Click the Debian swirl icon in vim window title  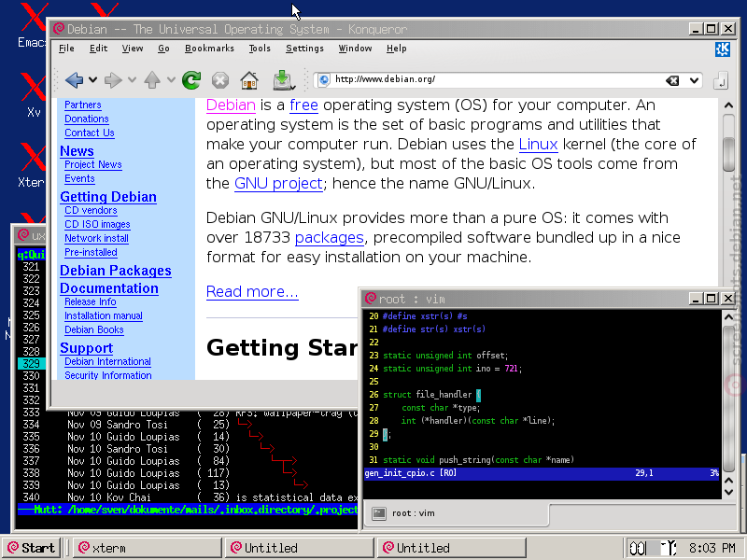[370, 299]
